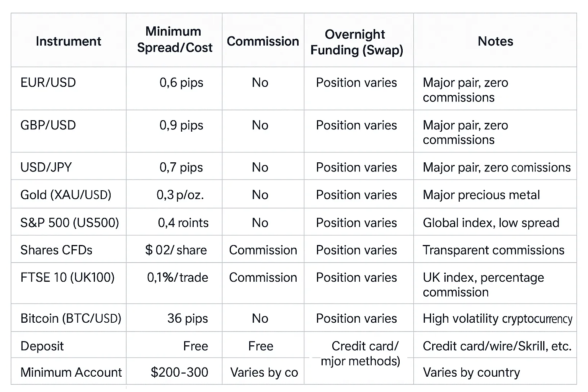Select the Transparent commissions note
The width and height of the screenshot is (588, 392).
pos(493,250)
